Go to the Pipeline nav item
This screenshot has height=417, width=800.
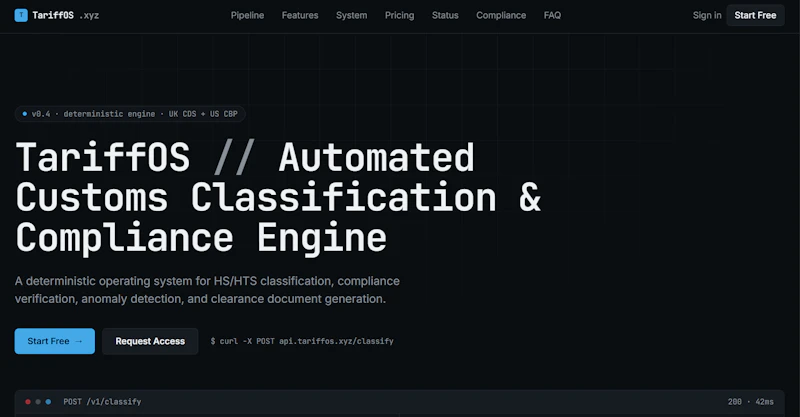tap(247, 15)
